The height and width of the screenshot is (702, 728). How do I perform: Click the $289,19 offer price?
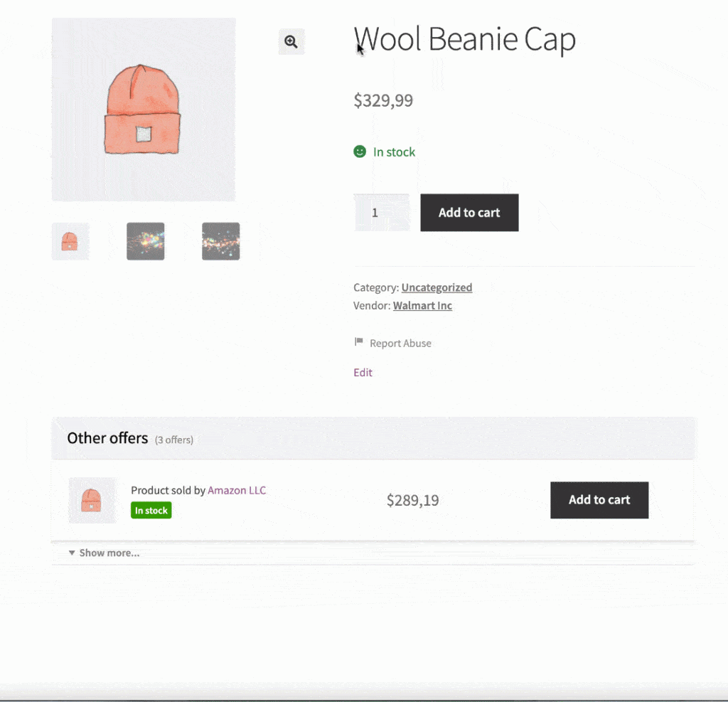click(412, 501)
